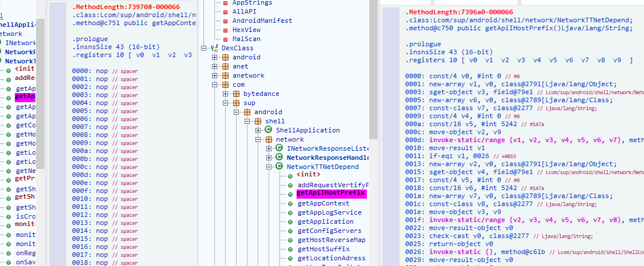
Task: Select the NetworkTTNetDepend class name
Action: (322, 167)
